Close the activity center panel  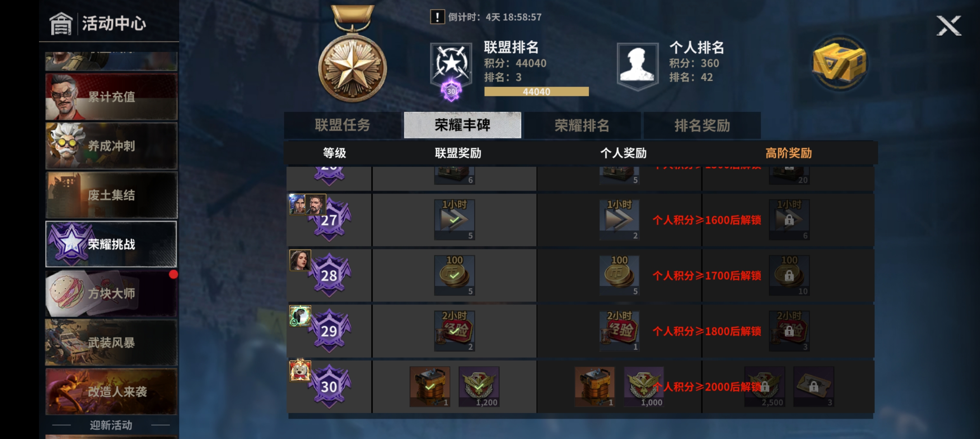click(949, 26)
